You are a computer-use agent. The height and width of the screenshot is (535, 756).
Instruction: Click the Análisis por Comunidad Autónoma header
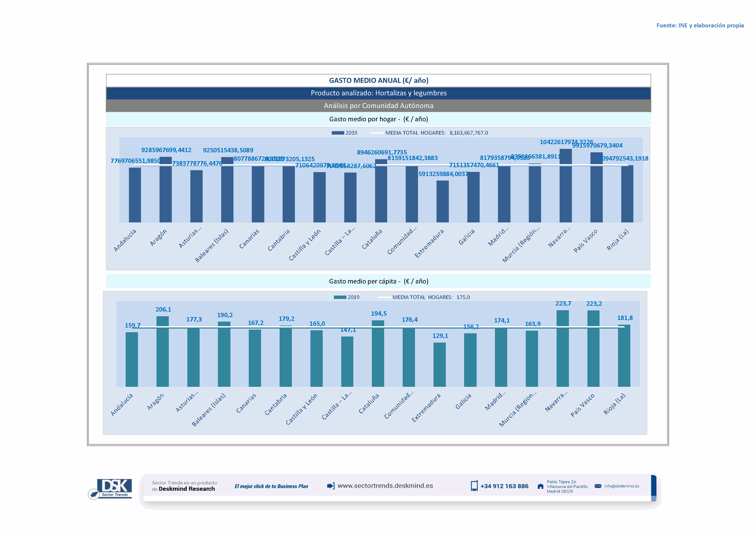(x=378, y=106)
